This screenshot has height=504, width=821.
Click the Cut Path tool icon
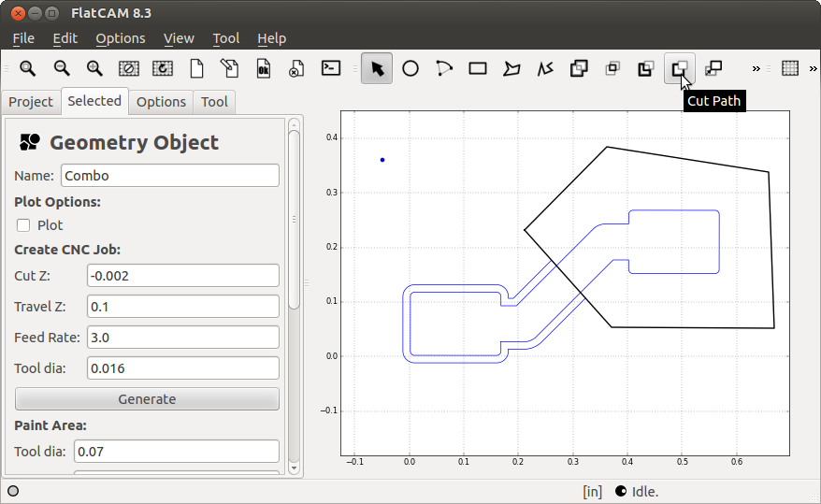pyautogui.click(x=680, y=68)
